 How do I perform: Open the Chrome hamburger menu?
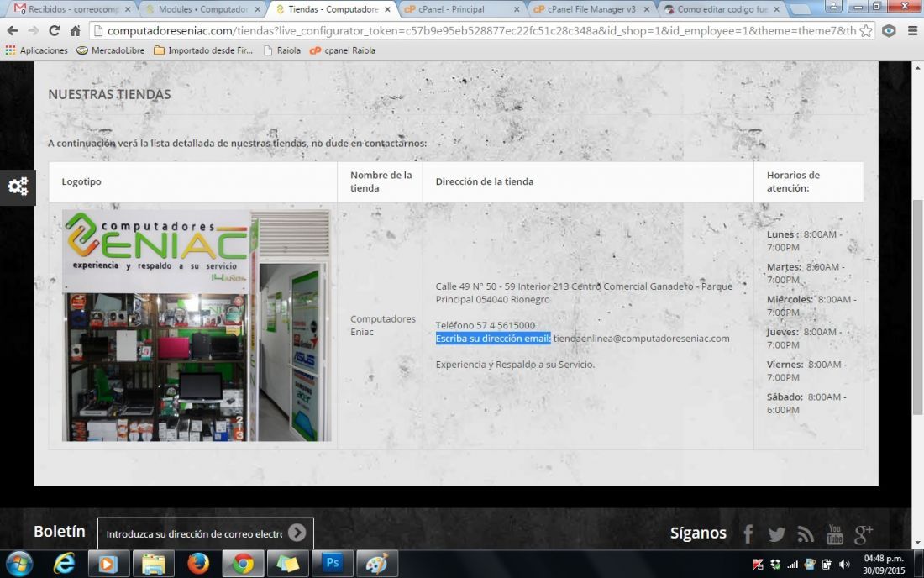coord(912,30)
